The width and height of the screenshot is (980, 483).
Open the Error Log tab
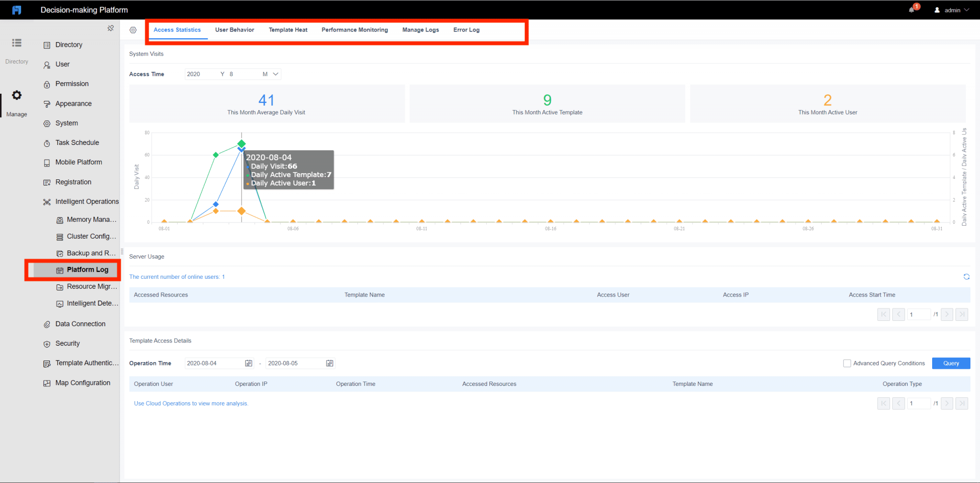click(467, 30)
